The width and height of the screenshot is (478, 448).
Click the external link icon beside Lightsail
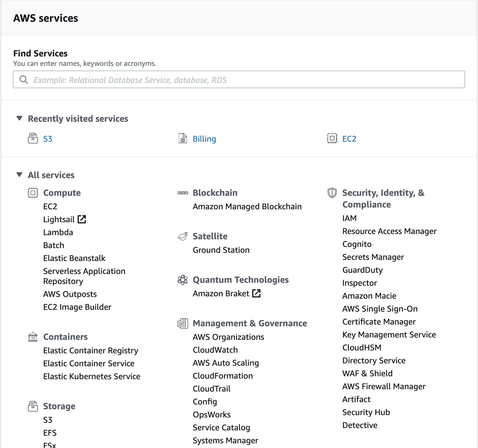point(82,219)
